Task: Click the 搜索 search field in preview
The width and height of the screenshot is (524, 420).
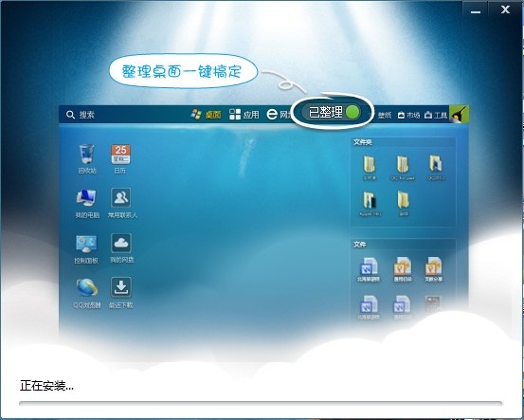Action: (87, 115)
